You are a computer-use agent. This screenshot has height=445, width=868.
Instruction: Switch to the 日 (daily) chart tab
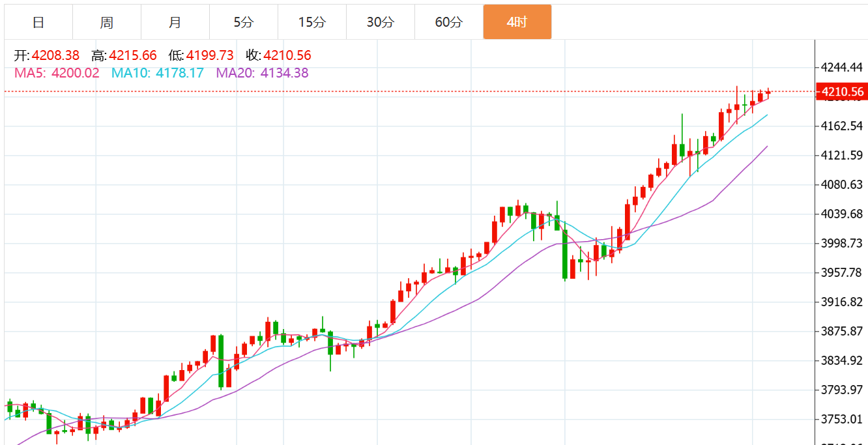point(38,22)
